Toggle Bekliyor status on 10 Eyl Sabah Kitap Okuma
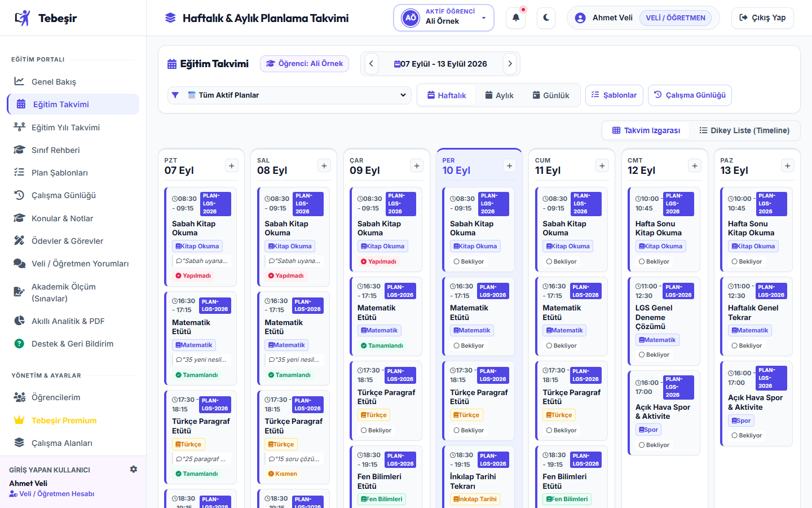812x508 pixels. click(x=469, y=261)
